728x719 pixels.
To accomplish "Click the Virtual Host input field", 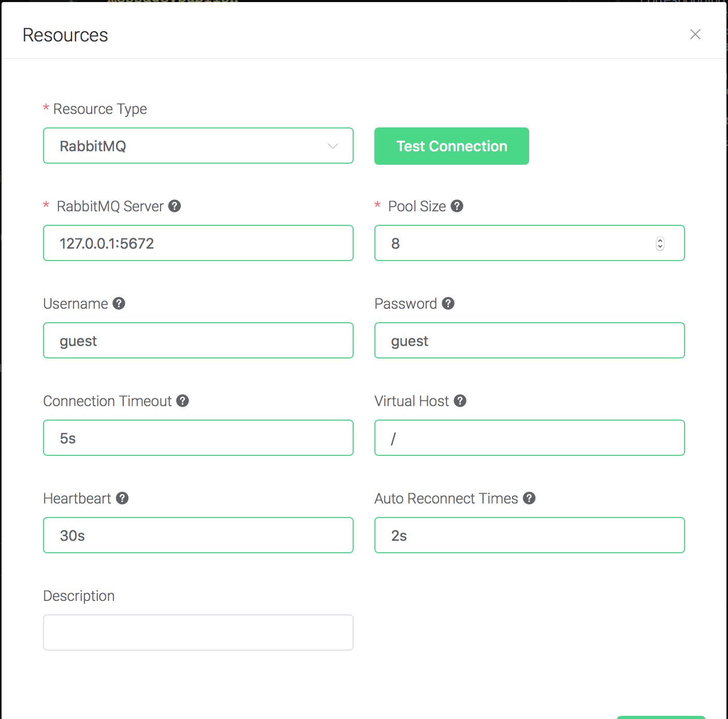I will 530,438.
